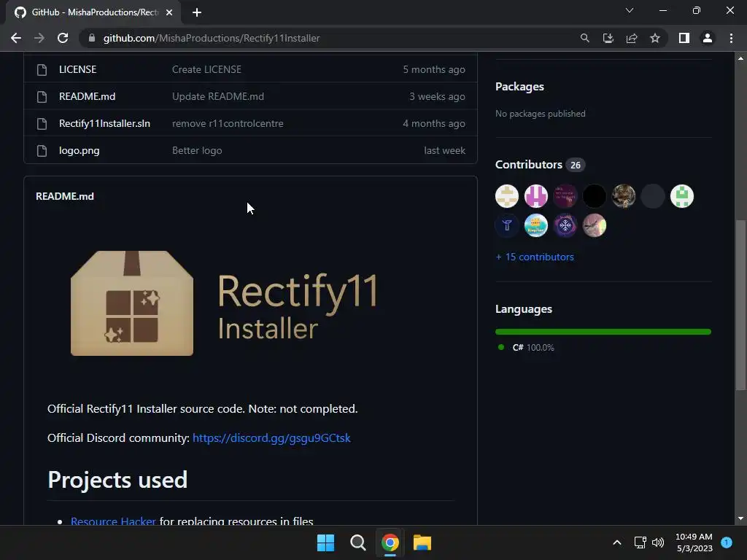Open the 'Create LICENSE' commit
This screenshot has height=560, width=747.
pyautogui.click(x=206, y=69)
